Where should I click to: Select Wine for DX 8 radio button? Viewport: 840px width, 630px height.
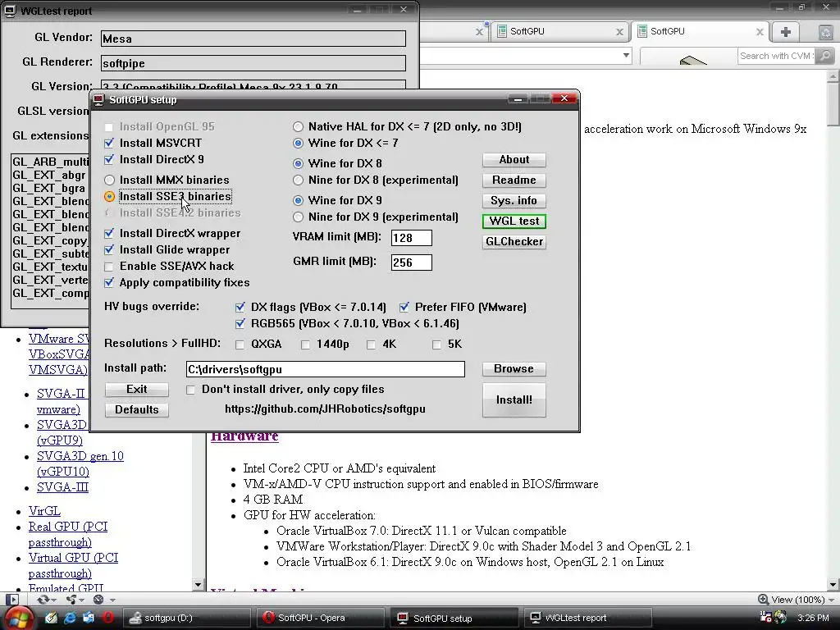point(299,163)
